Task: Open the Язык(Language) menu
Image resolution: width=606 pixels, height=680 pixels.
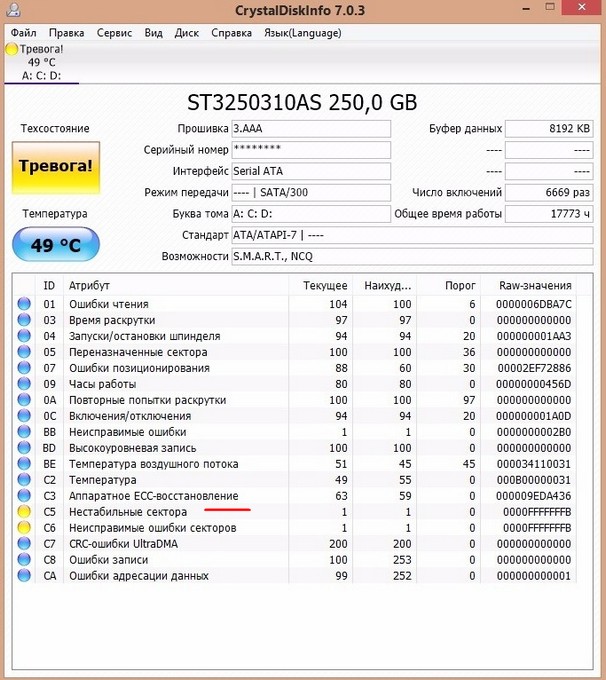Action: (302, 33)
